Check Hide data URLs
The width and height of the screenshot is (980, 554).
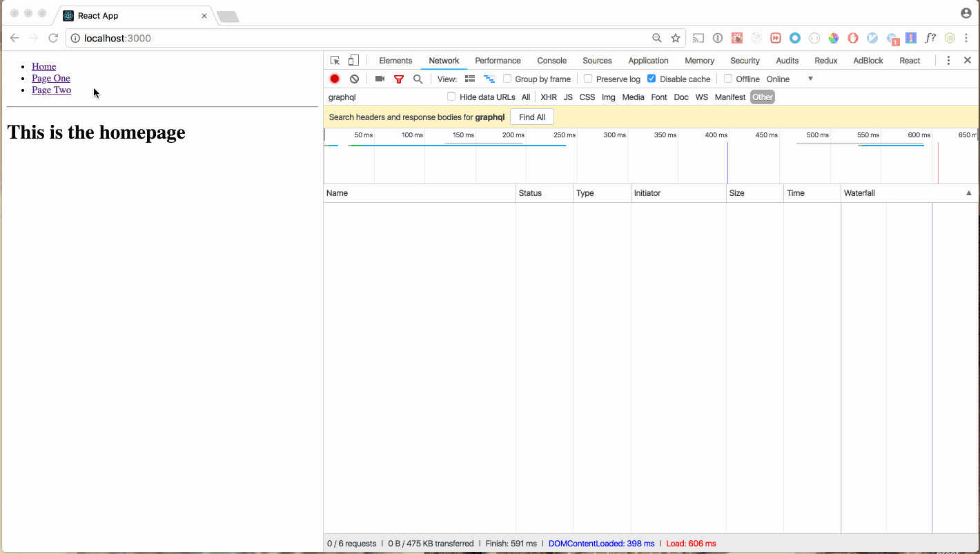click(x=451, y=97)
